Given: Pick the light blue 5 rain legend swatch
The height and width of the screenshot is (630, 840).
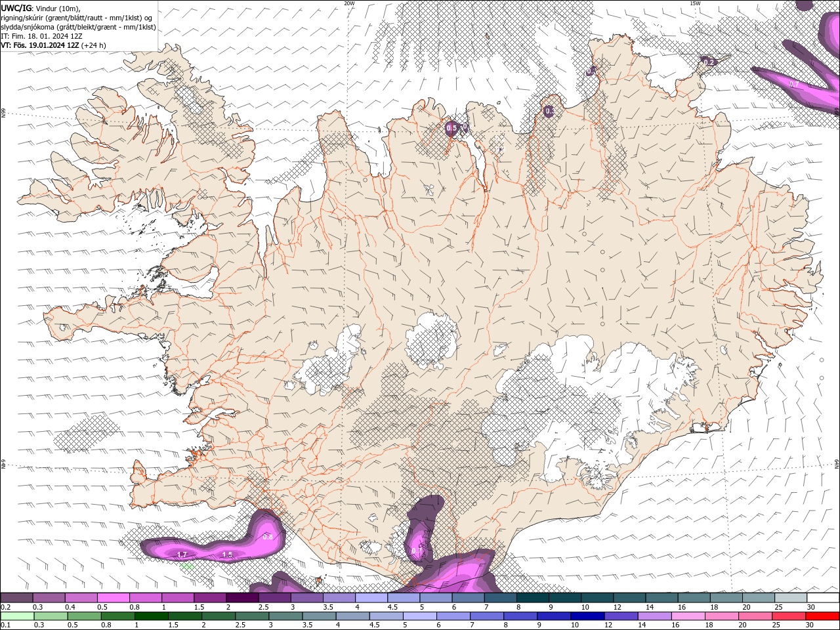Looking at the screenshot, I should [x=420, y=616].
